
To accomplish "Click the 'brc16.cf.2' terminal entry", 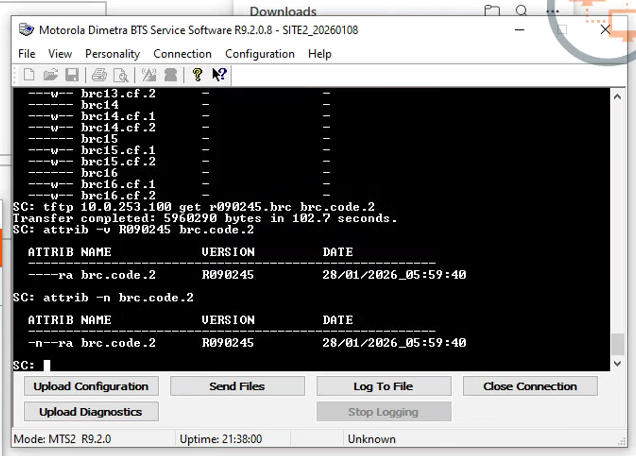I will pyautogui.click(x=118, y=196).
